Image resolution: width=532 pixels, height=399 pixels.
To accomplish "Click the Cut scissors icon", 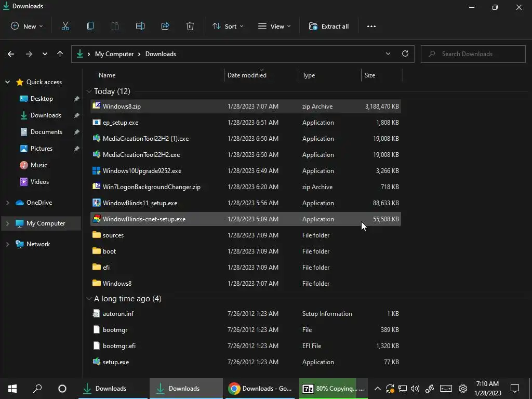I will (65, 26).
